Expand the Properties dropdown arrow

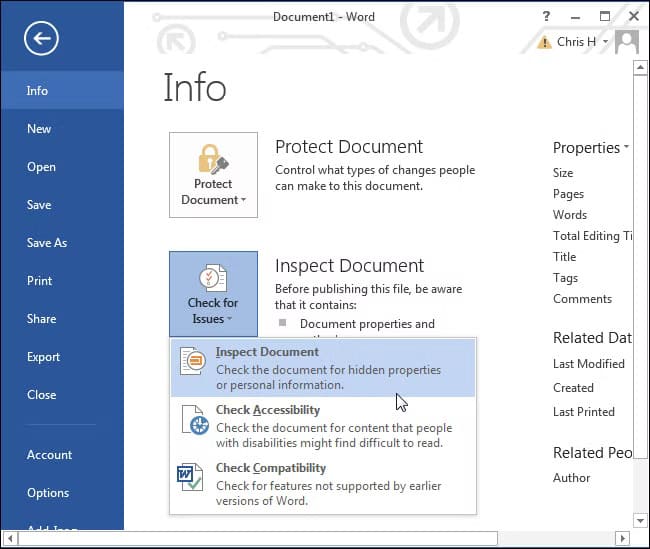point(626,147)
